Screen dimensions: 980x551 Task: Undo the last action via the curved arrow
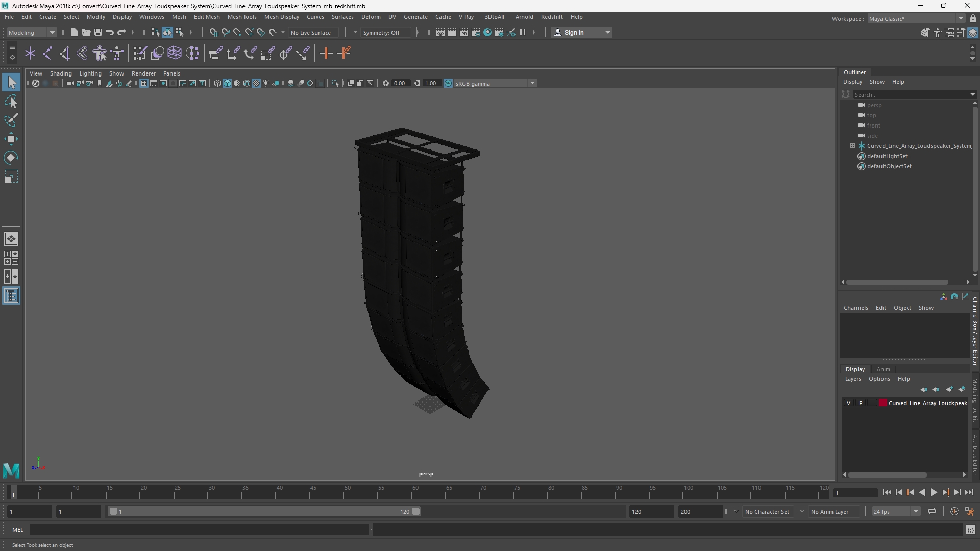110,32
